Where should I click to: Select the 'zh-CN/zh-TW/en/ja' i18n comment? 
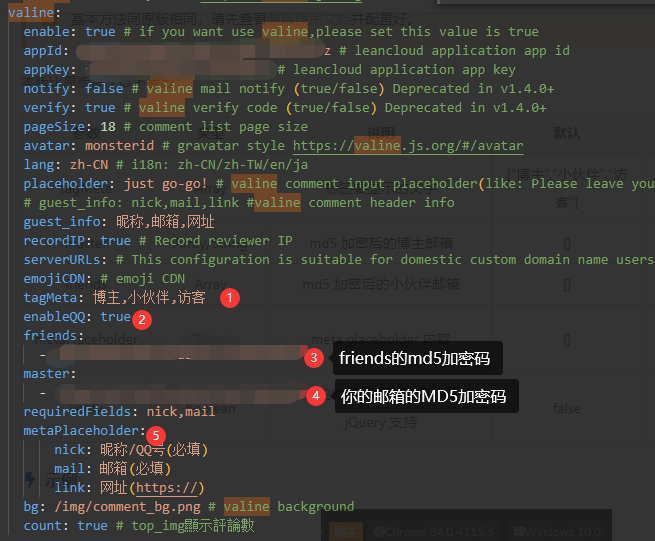[x=243, y=165]
